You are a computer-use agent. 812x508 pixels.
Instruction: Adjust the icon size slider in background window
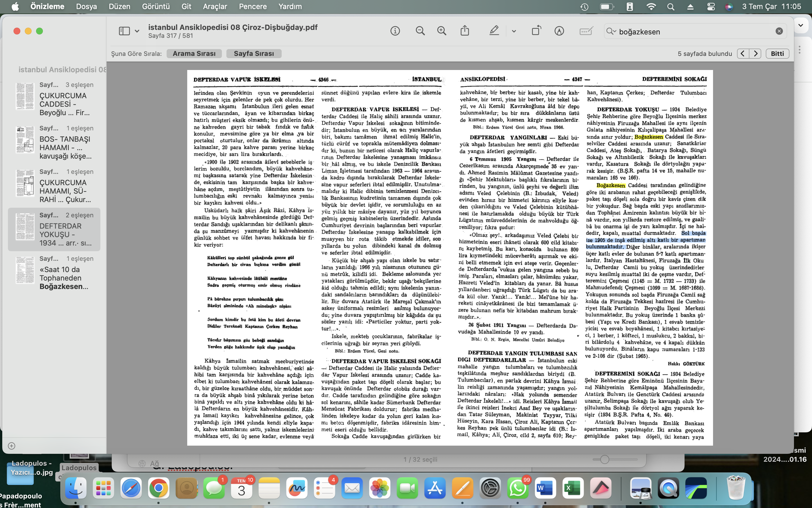click(605, 459)
